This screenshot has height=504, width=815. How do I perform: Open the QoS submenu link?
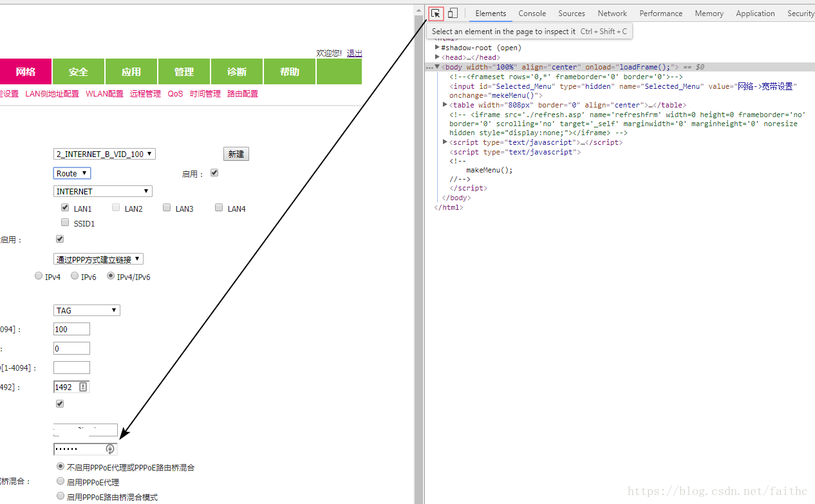point(175,93)
